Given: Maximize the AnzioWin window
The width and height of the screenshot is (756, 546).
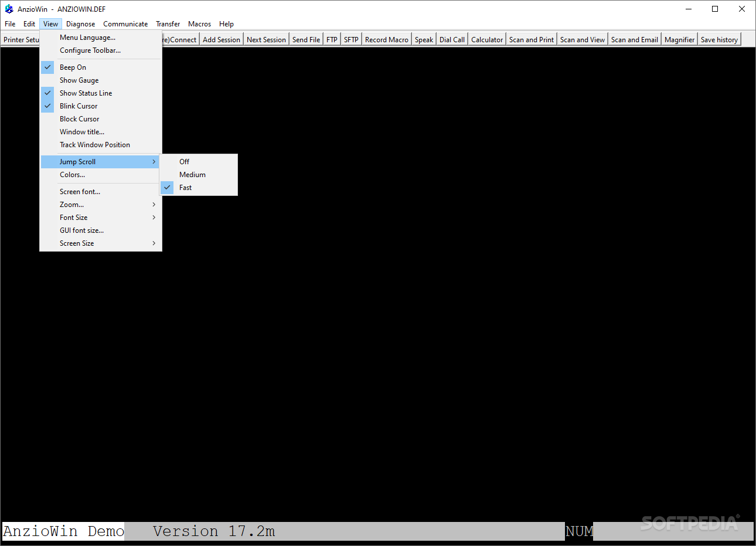Looking at the screenshot, I should point(715,9).
